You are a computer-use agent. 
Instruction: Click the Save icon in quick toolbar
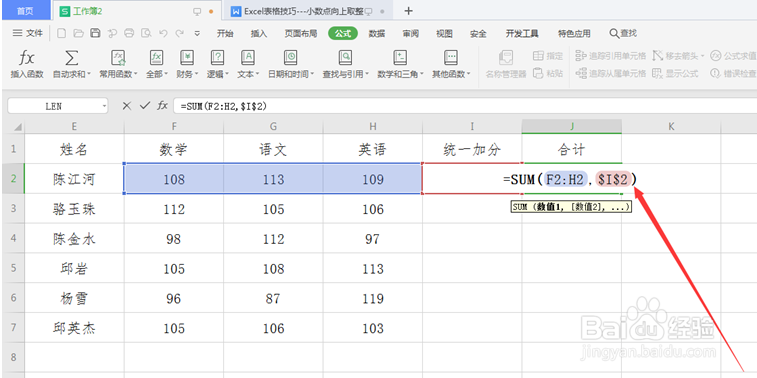tap(96, 33)
